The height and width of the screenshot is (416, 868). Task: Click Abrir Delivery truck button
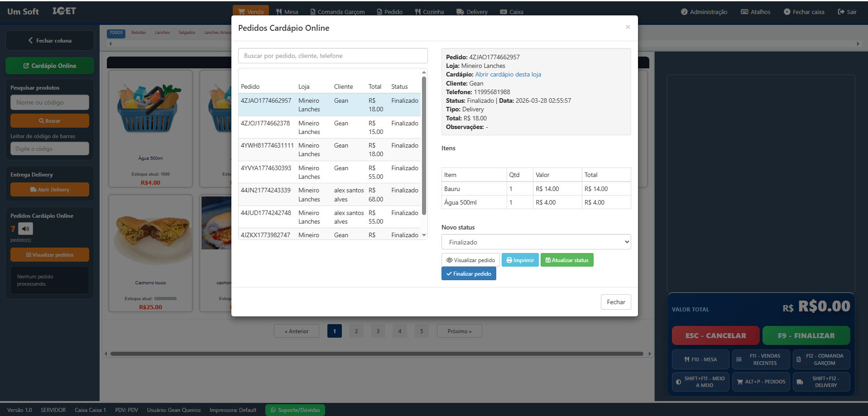pyautogui.click(x=50, y=190)
